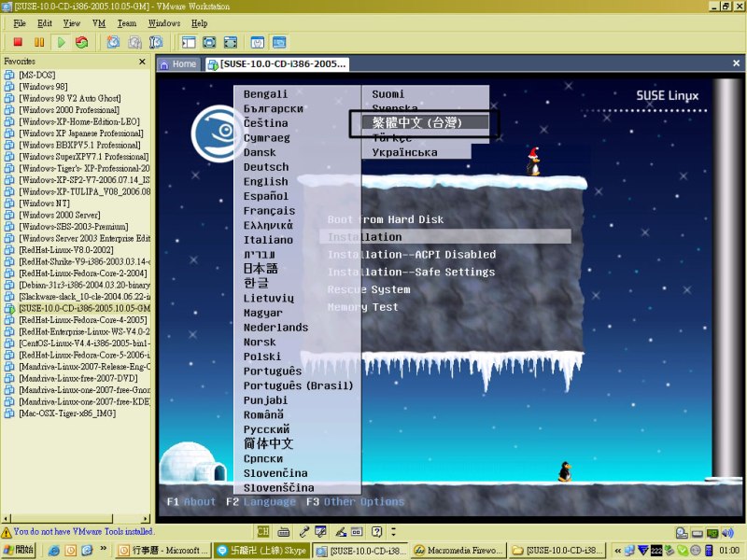Pick English in the language list
Image resolution: width=747 pixels, height=560 pixels.
tap(266, 182)
